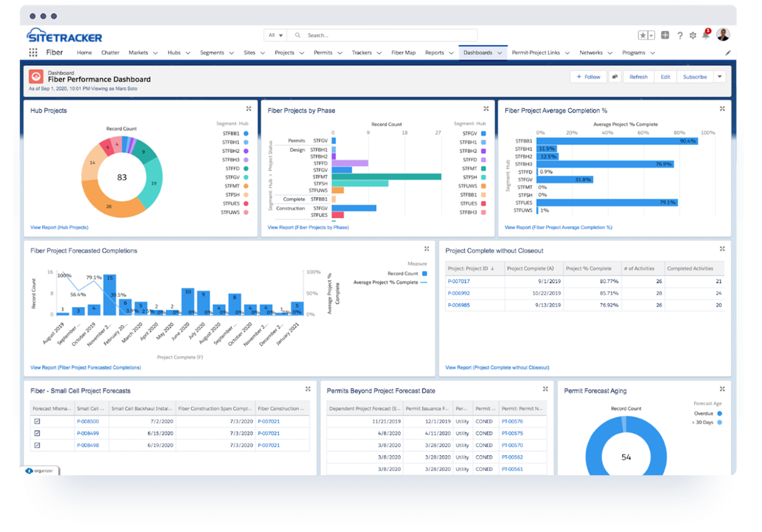Sort by the Project ID column arrow

click(x=492, y=269)
